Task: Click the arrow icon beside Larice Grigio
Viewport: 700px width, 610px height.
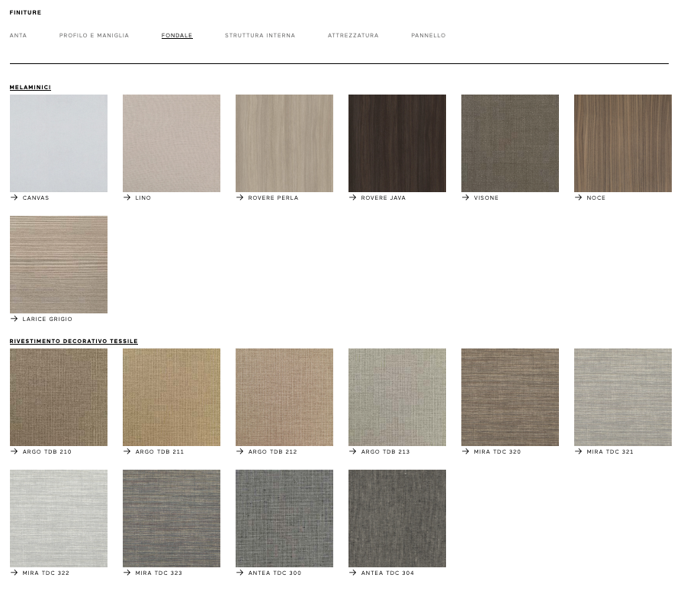Action: [14, 319]
